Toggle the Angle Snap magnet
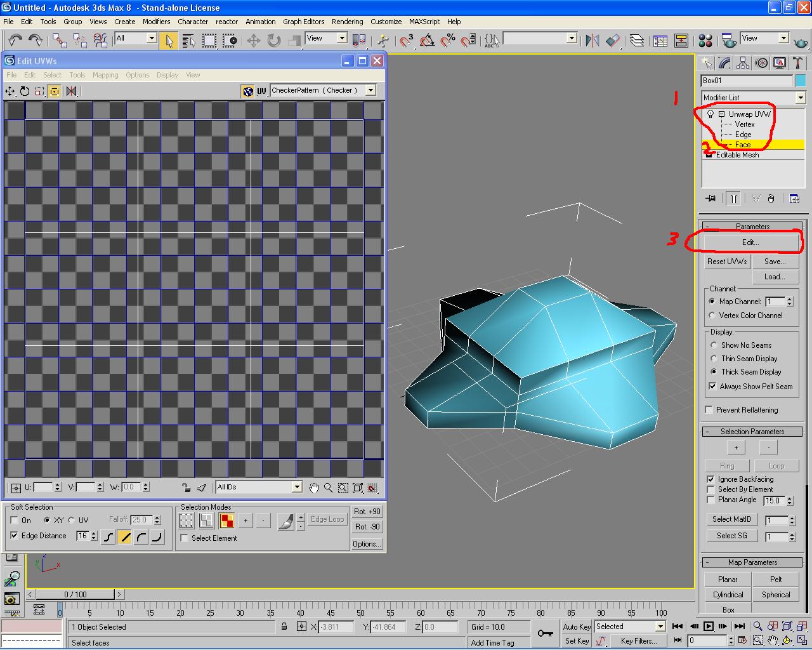812x650 pixels. pyautogui.click(x=428, y=41)
